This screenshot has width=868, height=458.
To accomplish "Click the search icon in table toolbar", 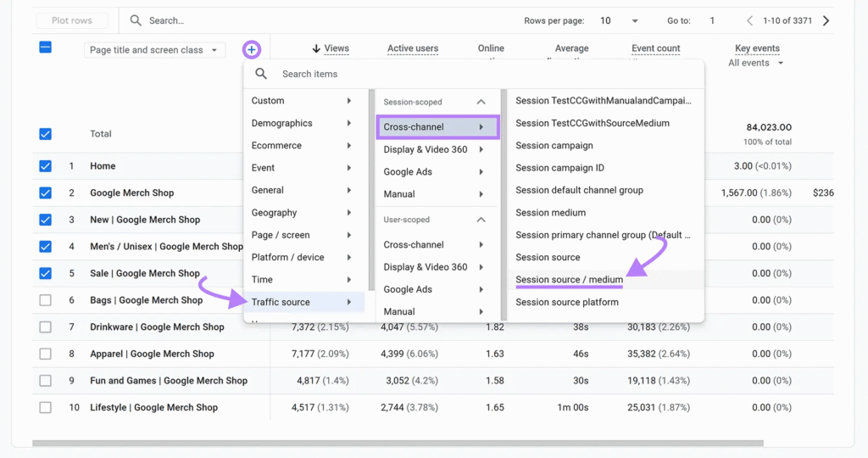I will [x=136, y=20].
